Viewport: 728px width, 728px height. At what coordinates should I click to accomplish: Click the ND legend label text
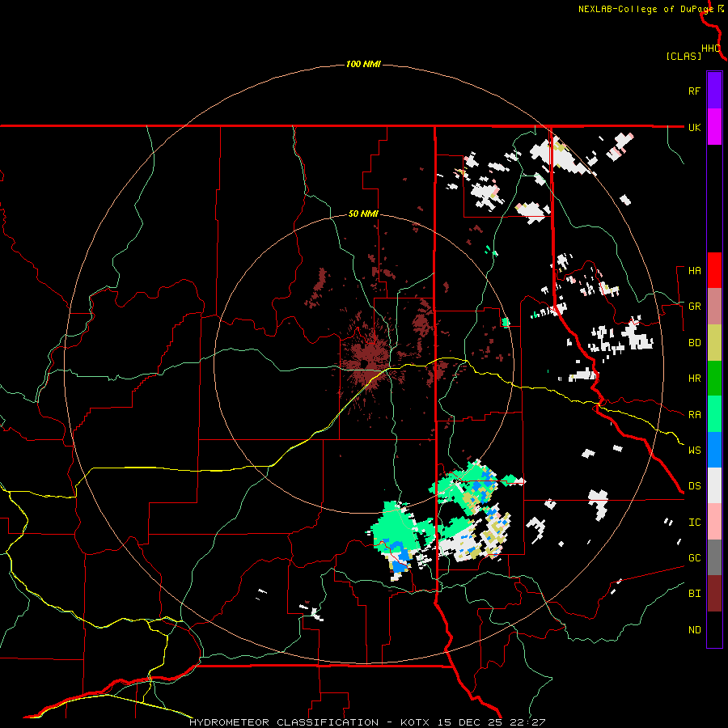point(694,630)
